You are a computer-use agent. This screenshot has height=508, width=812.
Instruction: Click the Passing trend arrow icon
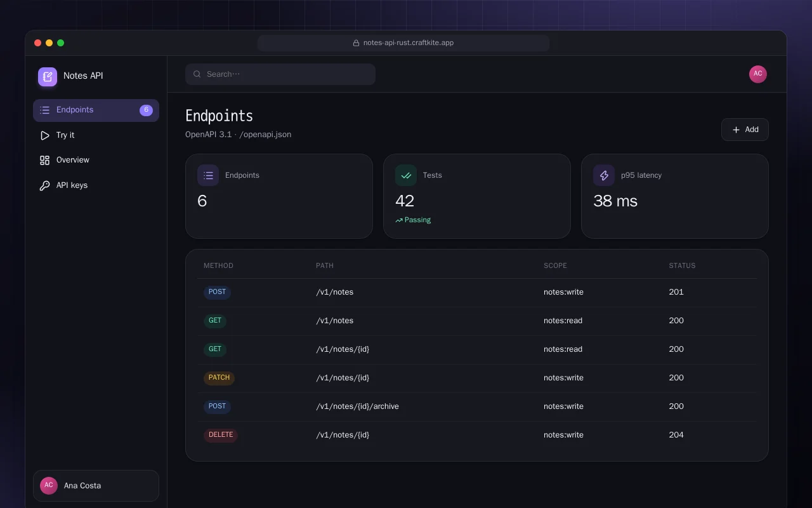point(399,220)
